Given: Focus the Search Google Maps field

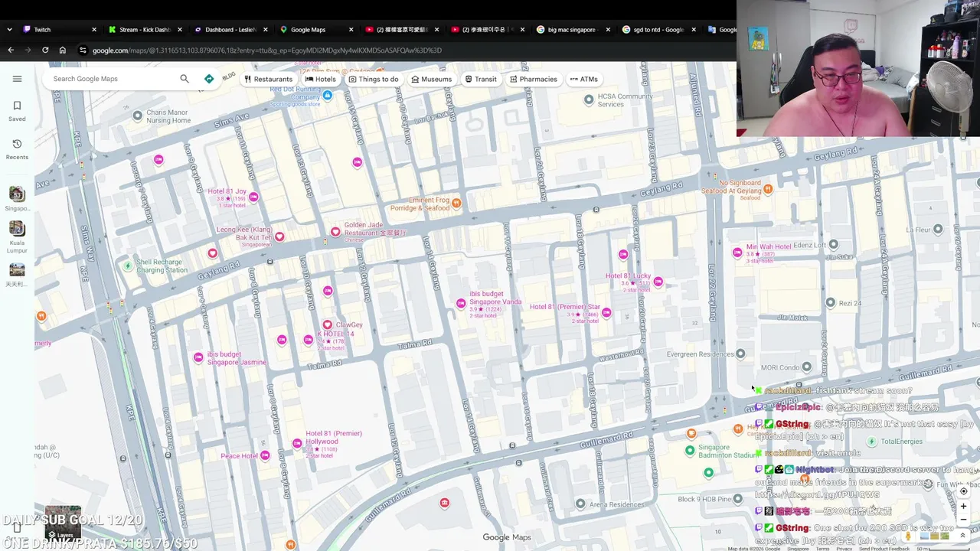Looking at the screenshot, I should click(x=113, y=79).
